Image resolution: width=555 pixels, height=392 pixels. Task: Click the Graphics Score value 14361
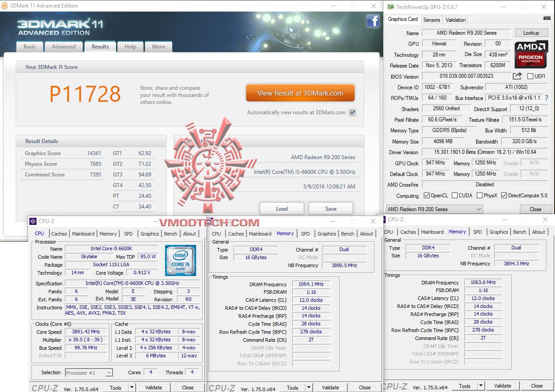pyautogui.click(x=94, y=153)
